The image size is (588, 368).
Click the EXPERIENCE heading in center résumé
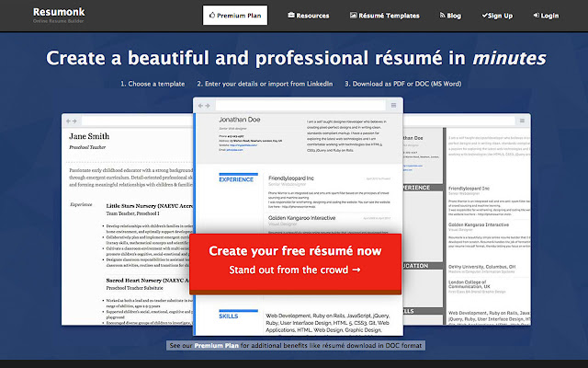click(236, 179)
